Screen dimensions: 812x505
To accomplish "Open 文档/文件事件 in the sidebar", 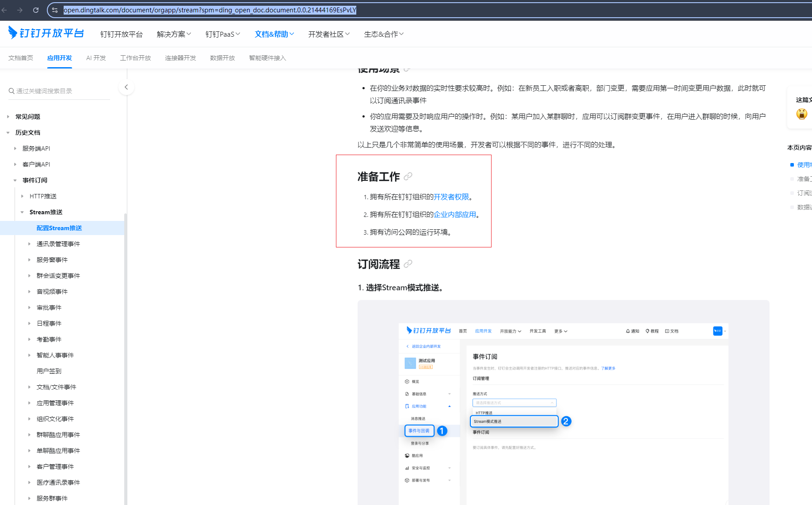I will pos(57,387).
